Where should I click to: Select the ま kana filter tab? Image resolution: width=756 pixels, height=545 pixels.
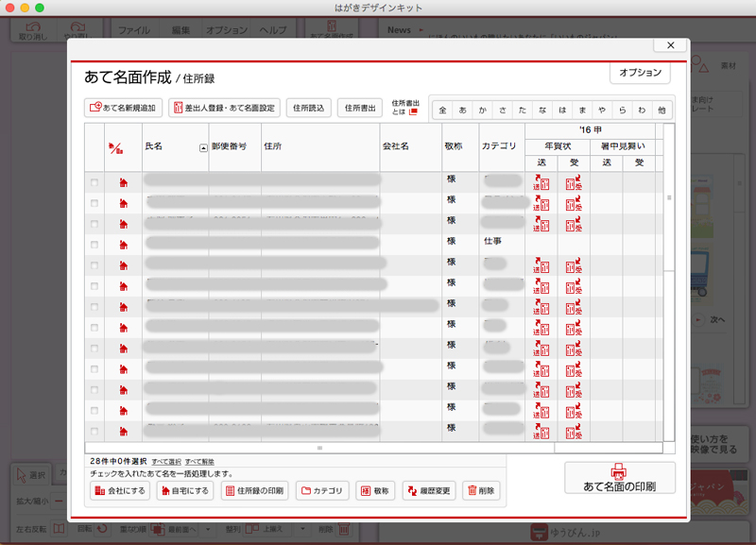pyautogui.click(x=582, y=111)
